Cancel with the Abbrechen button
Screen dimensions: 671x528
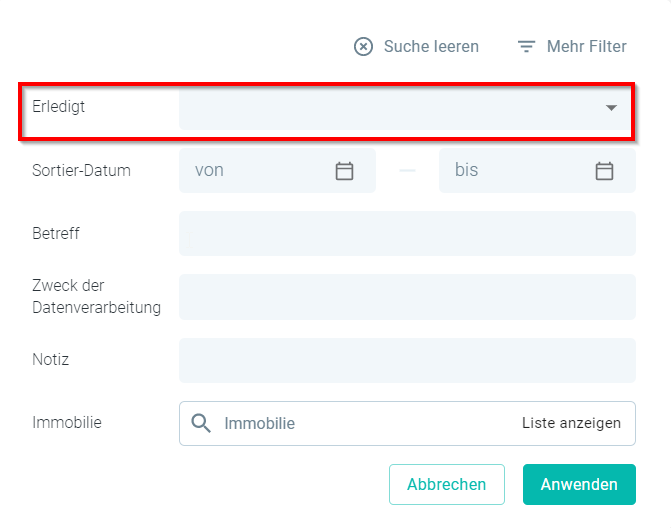coord(447,484)
